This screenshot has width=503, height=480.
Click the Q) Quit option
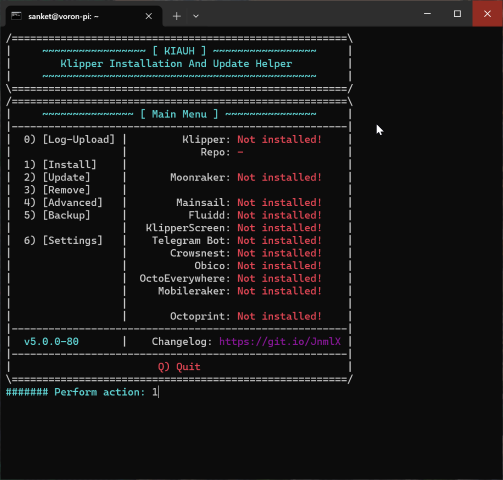[x=179, y=367]
